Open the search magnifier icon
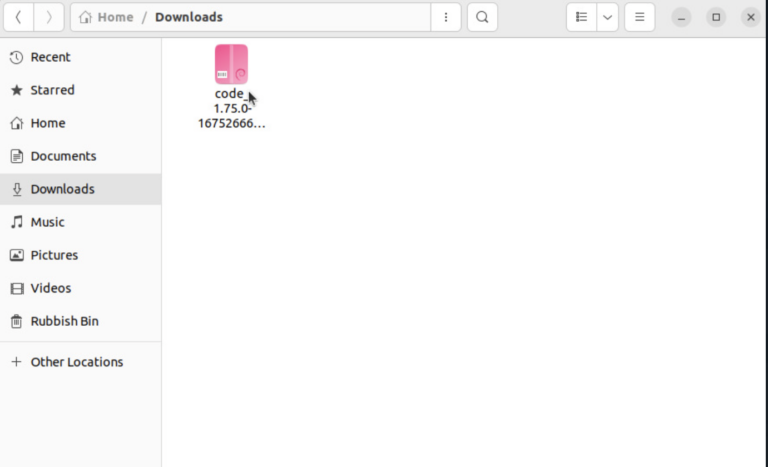Image resolution: width=768 pixels, height=467 pixels. 482,17
